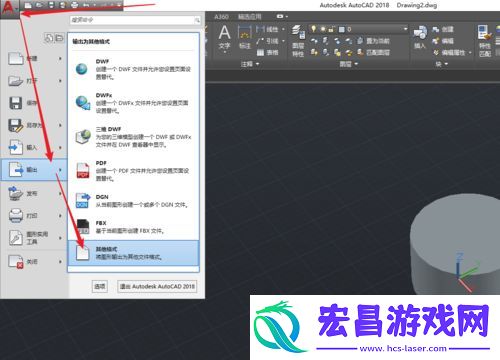This screenshot has height=360, width=500.
Task: Click Exit Autodesk AutoCAD 2018 button
Action: [157, 286]
